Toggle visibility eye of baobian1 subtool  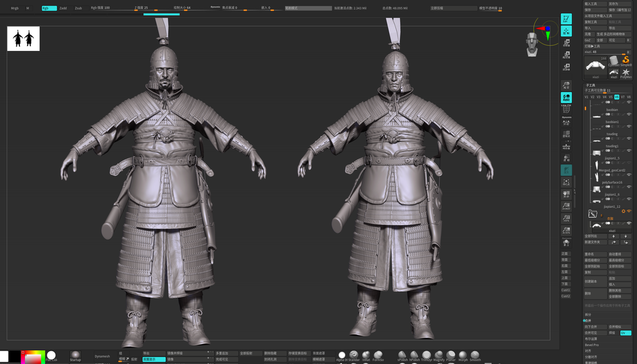pyautogui.click(x=629, y=115)
